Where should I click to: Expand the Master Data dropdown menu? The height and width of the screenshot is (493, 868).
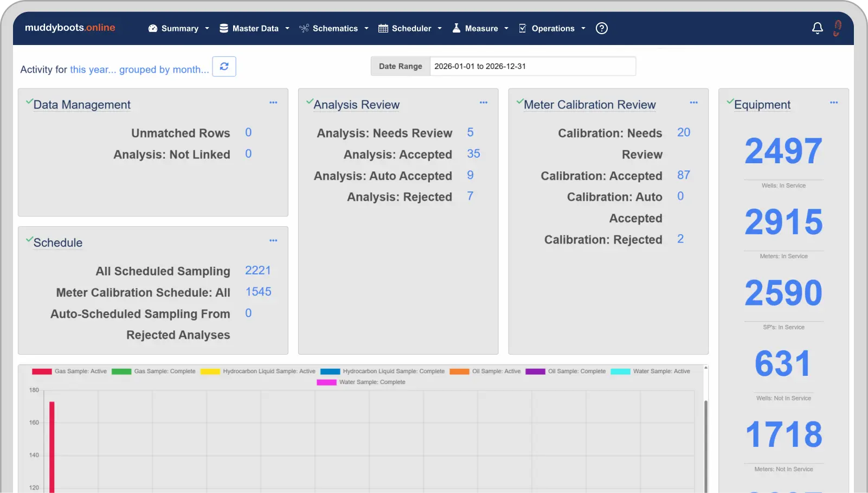tap(254, 28)
